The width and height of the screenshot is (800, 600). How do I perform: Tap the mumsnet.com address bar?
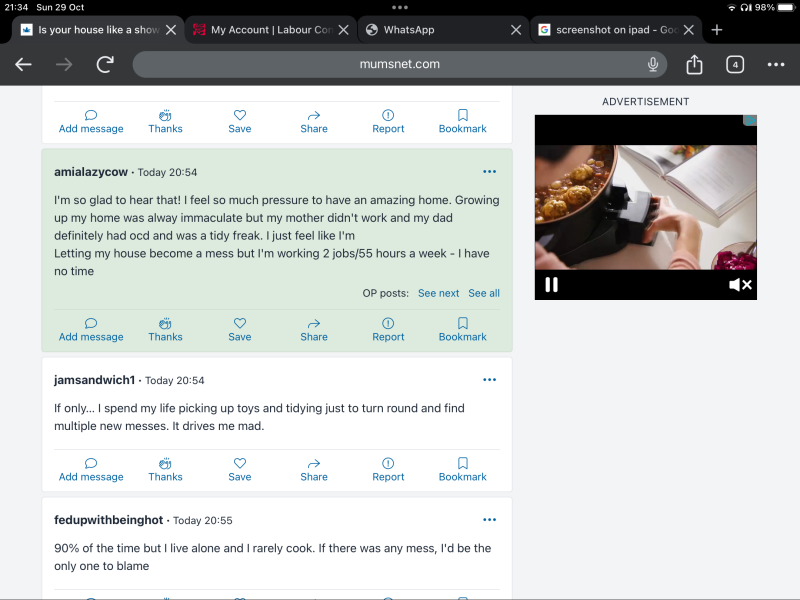400,65
